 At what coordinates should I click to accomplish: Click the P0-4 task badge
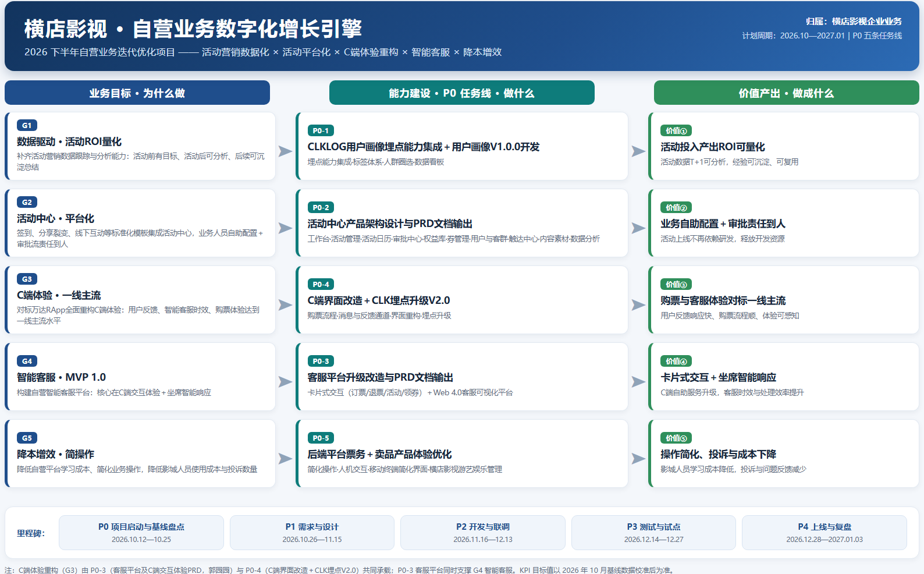point(321,284)
